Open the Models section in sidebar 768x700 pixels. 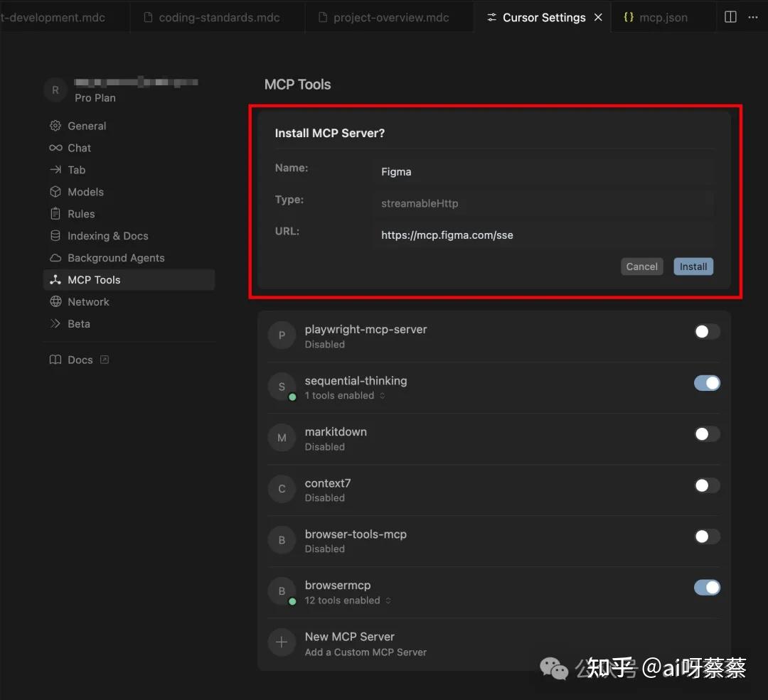click(84, 192)
